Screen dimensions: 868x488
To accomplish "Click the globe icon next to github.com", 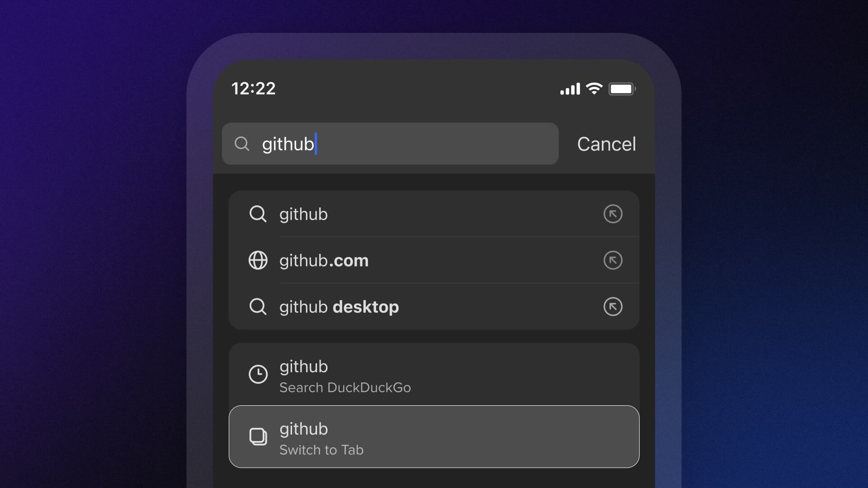I will pyautogui.click(x=258, y=260).
